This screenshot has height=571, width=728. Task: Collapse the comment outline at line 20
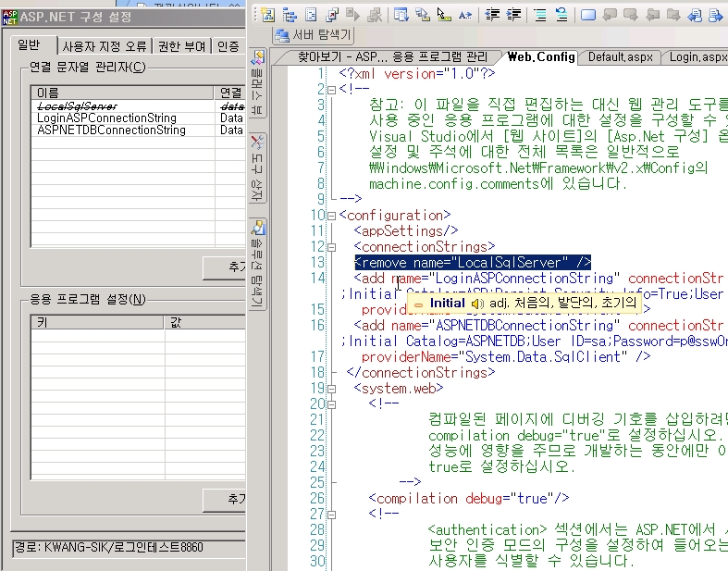tap(331, 404)
